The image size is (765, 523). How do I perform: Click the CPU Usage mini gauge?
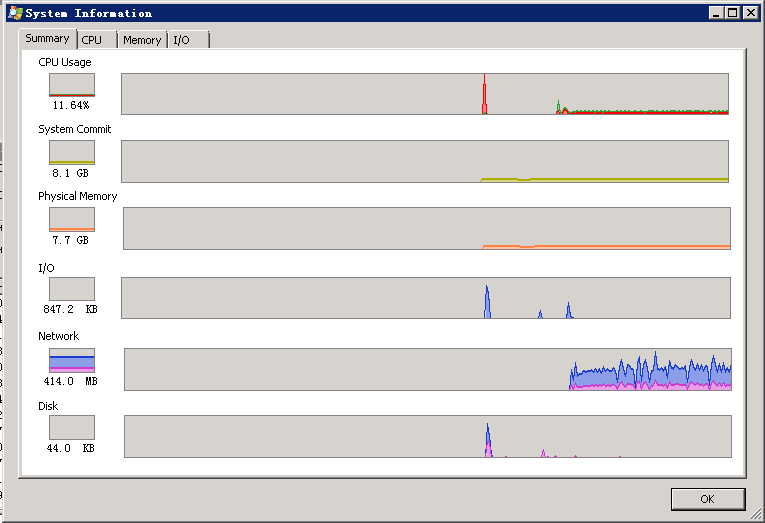[x=72, y=85]
